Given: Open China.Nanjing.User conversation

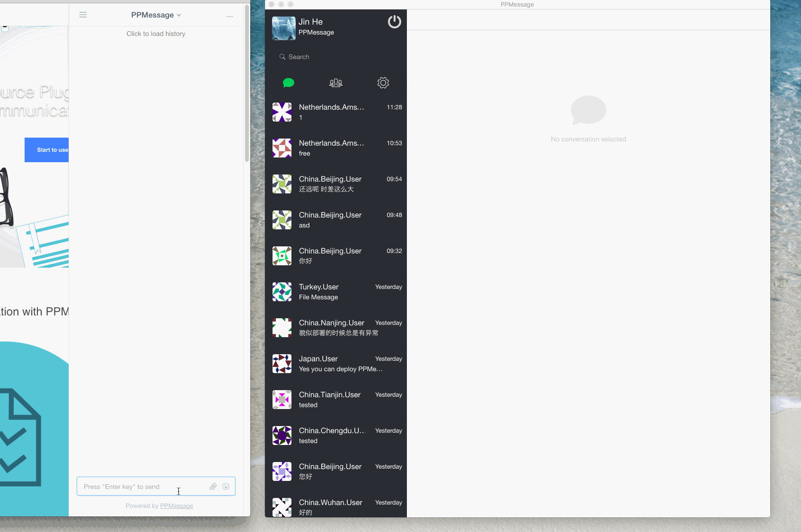Looking at the screenshot, I should 336,328.
